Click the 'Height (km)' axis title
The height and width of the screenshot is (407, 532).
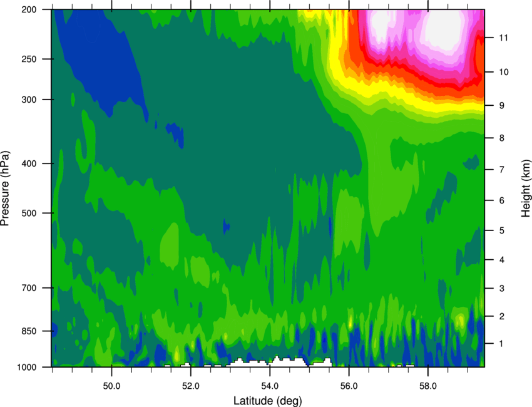click(526, 188)
